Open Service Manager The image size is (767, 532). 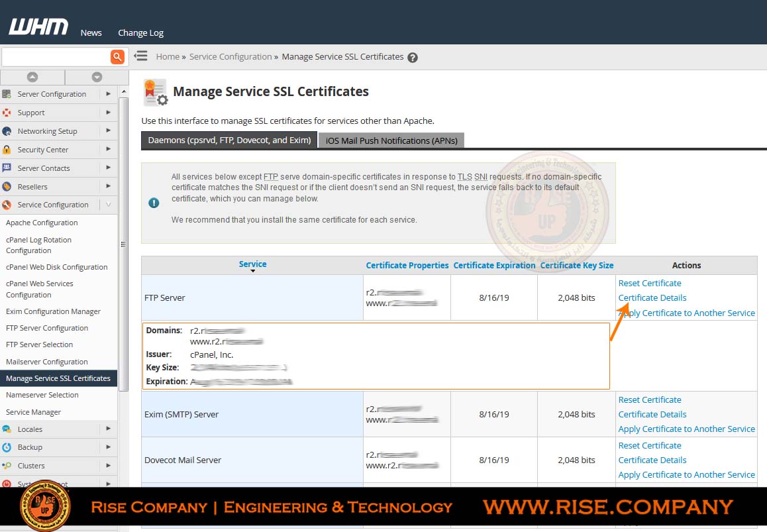(x=33, y=412)
